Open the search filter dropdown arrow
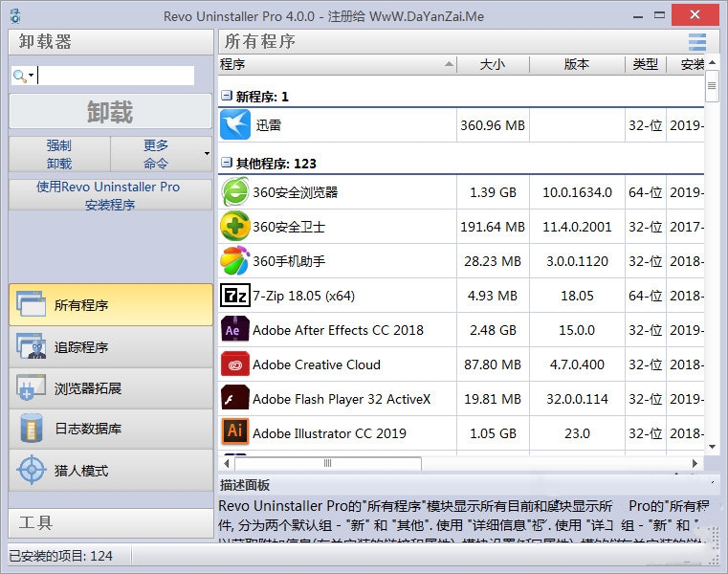This screenshot has width=728, height=574. pyautogui.click(x=32, y=75)
